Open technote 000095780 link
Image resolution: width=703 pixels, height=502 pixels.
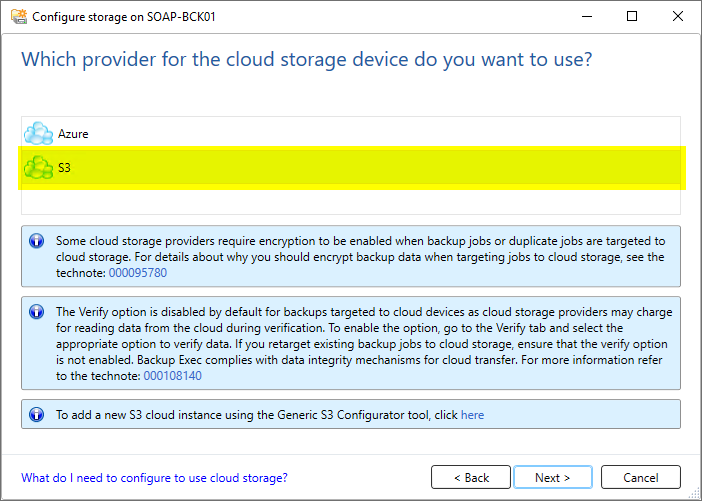click(x=138, y=273)
